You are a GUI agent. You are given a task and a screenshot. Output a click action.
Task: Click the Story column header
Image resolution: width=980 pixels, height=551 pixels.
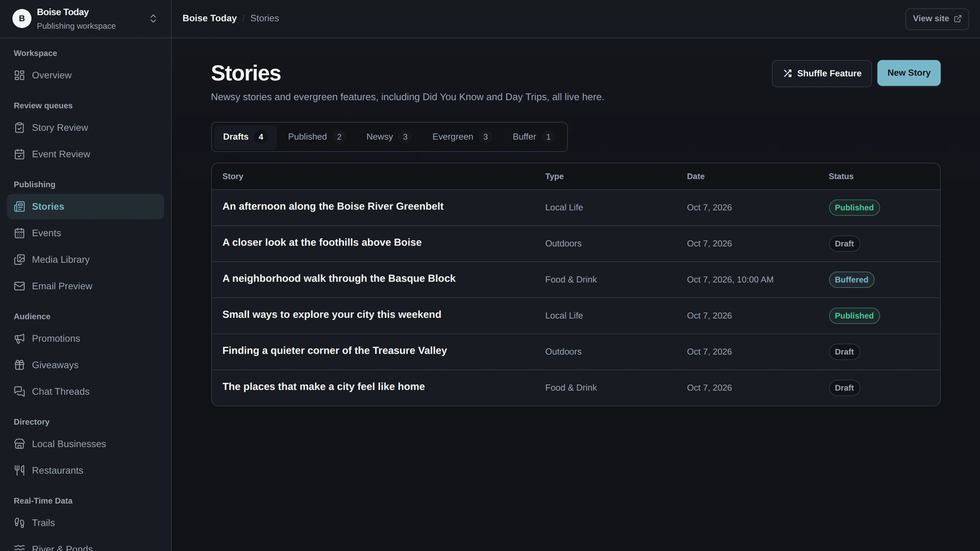(x=233, y=176)
